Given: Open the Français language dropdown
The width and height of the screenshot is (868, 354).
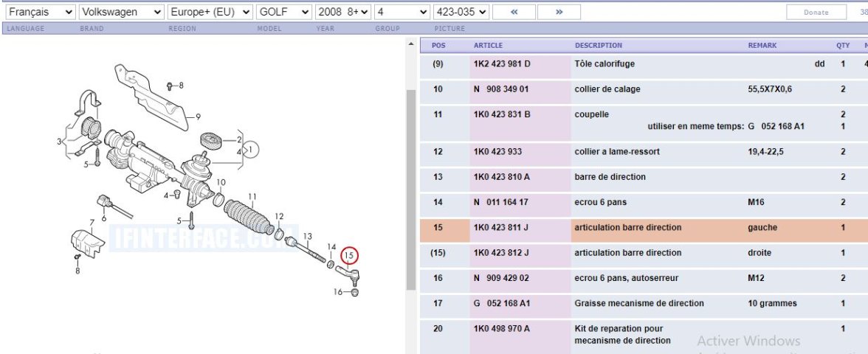Looking at the screenshot, I should pyautogui.click(x=39, y=13).
